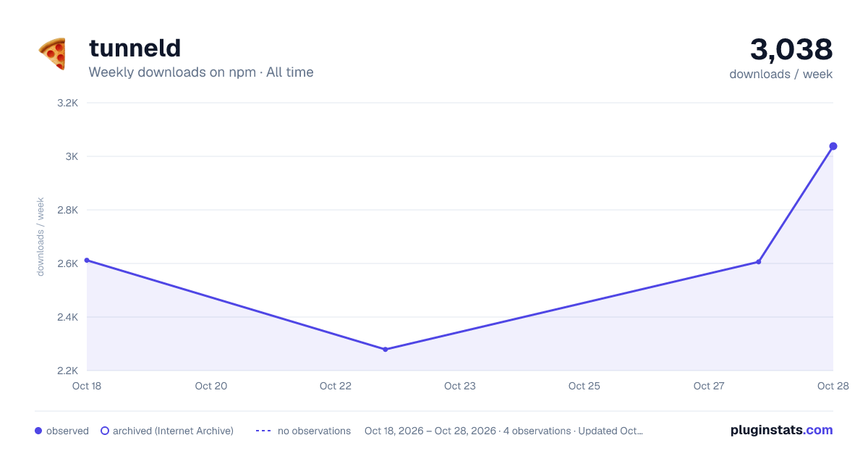Click the Oct 28 x-axis label

point(832,386)
